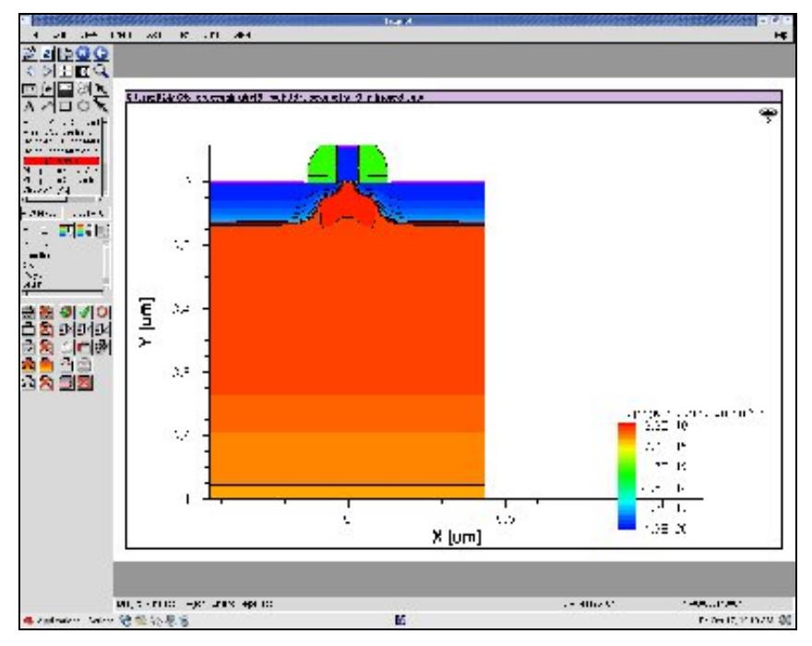Click the X [um] axis label
812x646 pixels.
coord(457,537)
